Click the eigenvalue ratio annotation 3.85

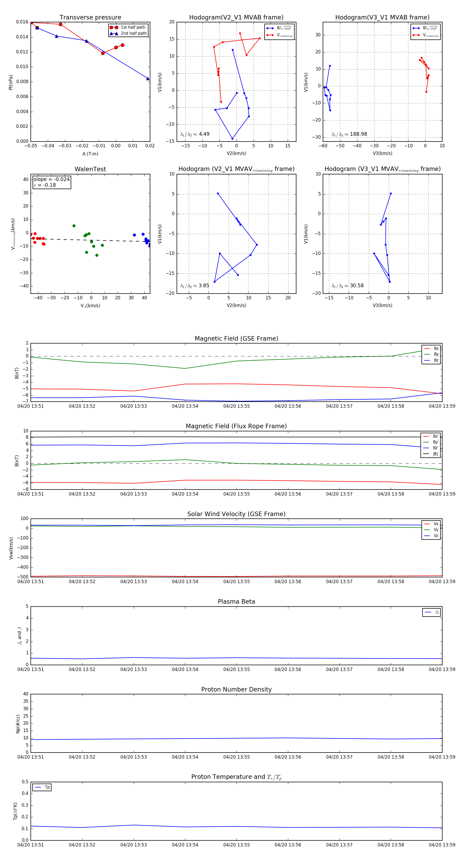[x=194, y=286]
